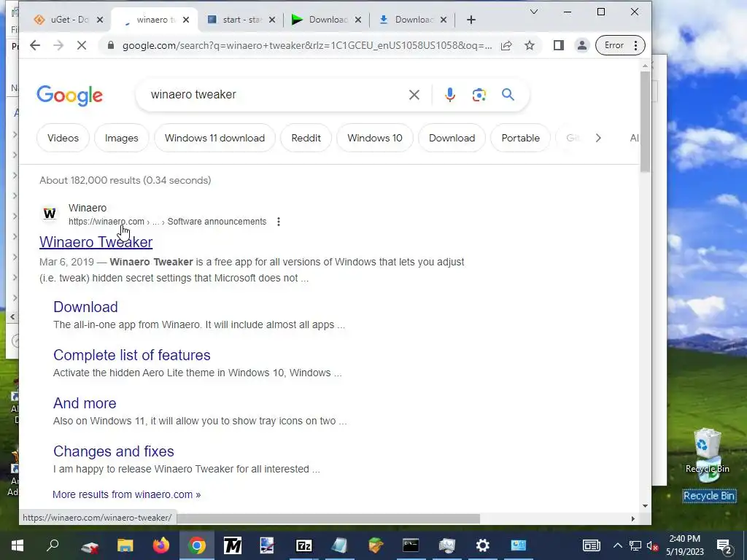The height and width of the screenshot is (560, 747).
Task: Clear the Google search box
Action: click(414, 95)
